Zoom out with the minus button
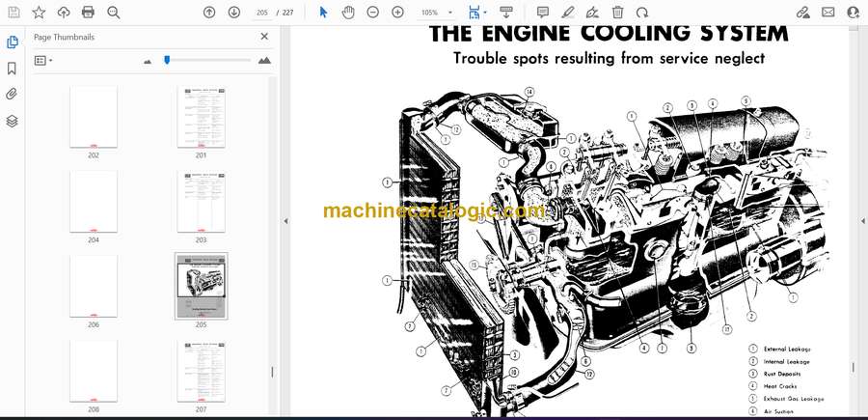 click(x=373, y=13)
